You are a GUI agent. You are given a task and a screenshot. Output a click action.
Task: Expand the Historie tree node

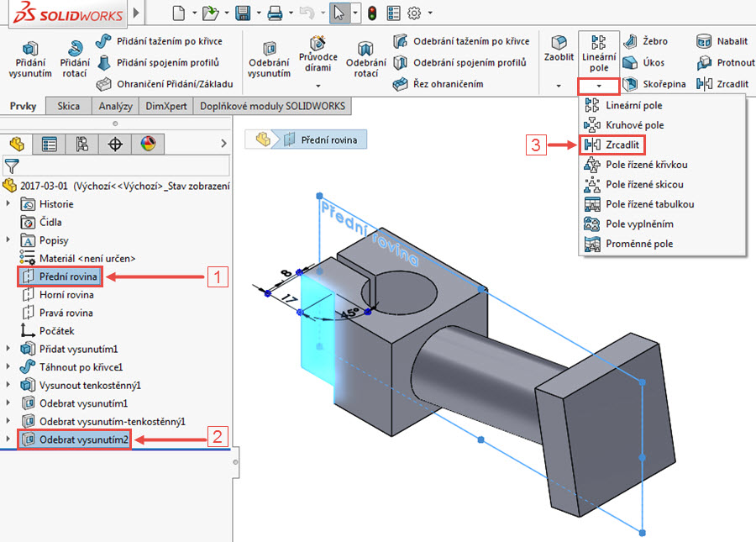point(8,204)
